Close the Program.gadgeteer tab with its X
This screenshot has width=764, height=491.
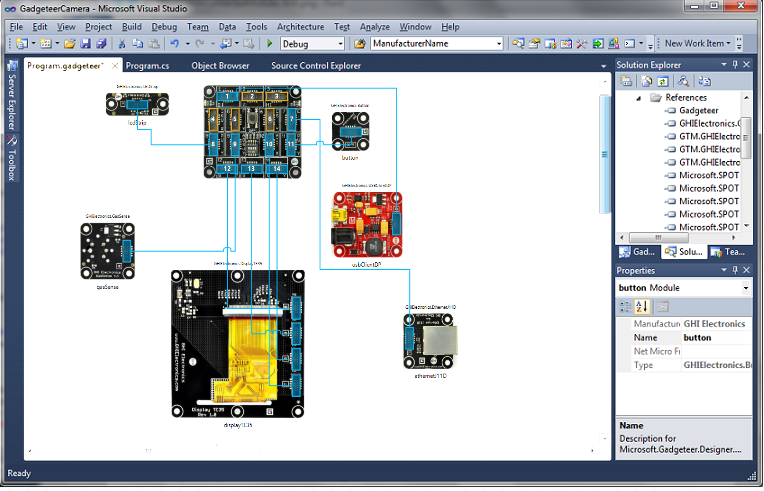tap(115, 65)
